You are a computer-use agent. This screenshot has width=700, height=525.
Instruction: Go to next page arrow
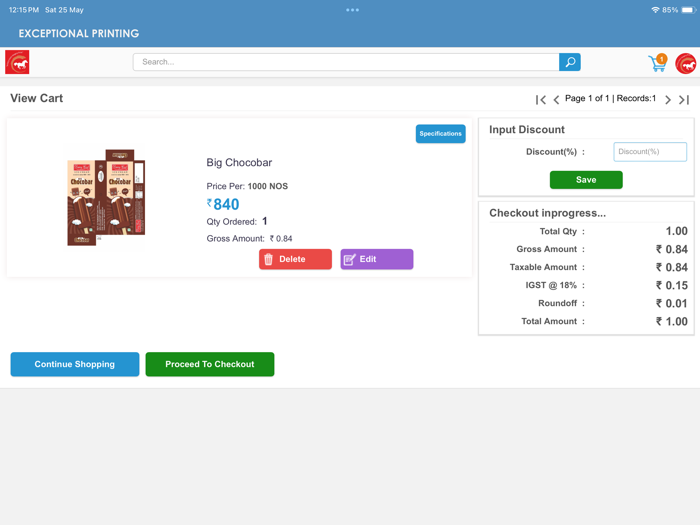point(668,100)
